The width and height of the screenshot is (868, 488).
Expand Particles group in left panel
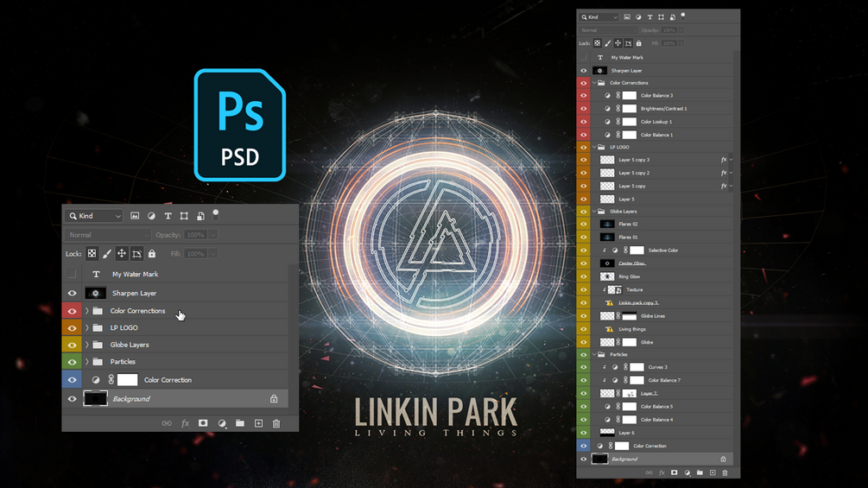[87, 362]
